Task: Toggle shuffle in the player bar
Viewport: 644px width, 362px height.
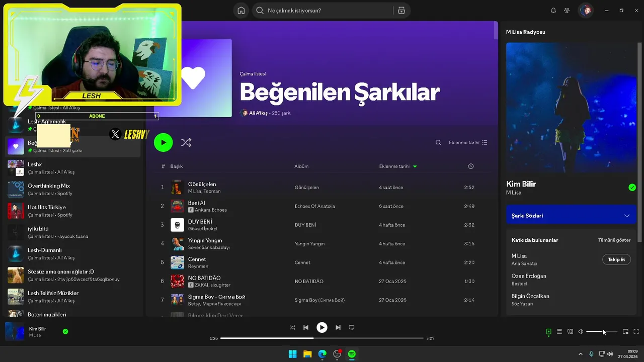Action: click(x=292, y=327)
